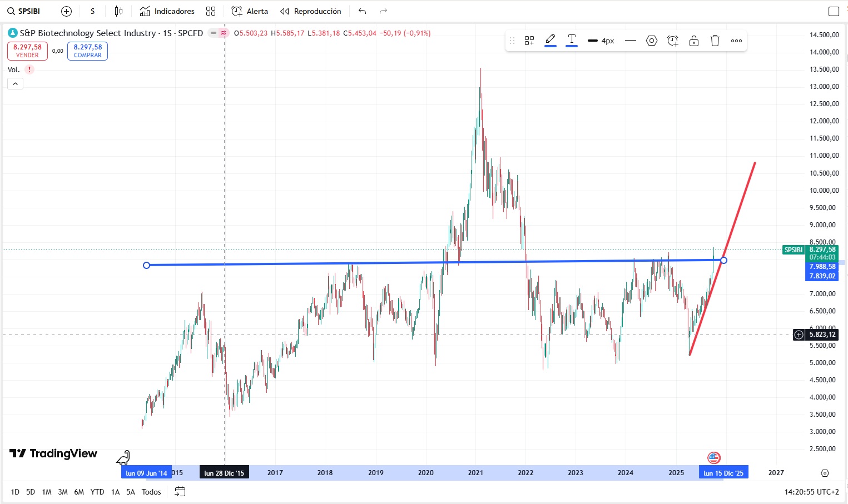
Task: Open drawing settings via hexagon icon
Action: pos(651,40)
